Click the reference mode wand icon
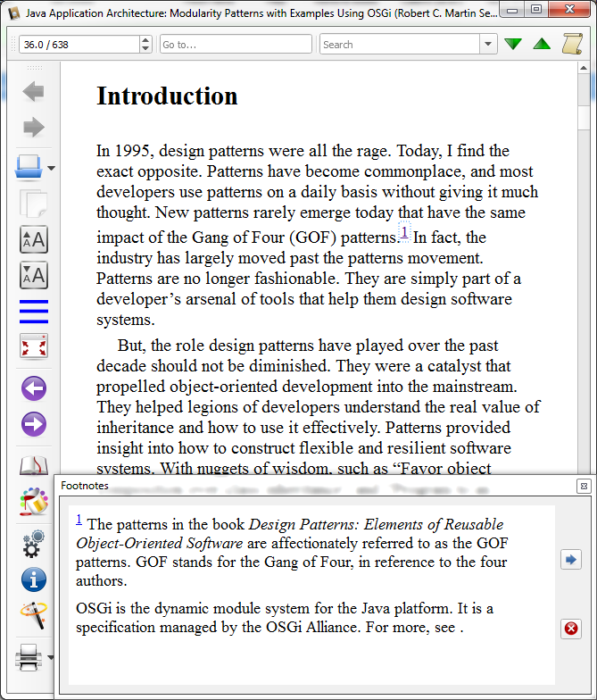Screen dimensions: 597x700 (x=34, y=616)
